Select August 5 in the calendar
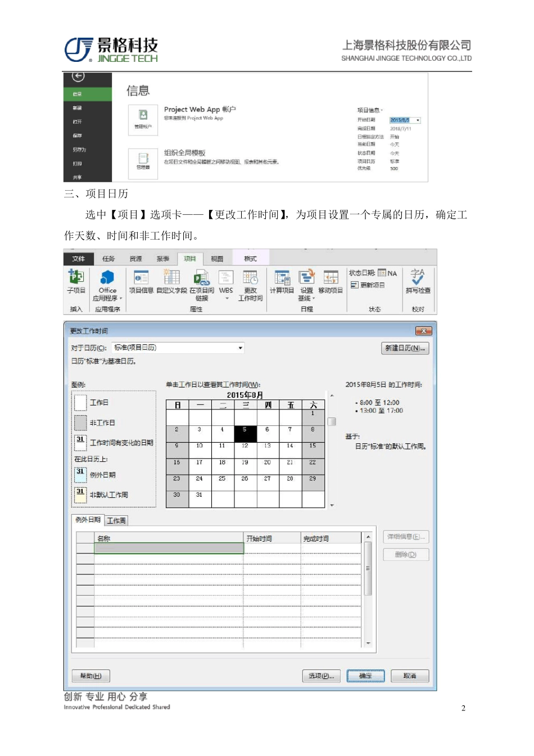Screen dimensions: 534x756 click(x=245, y=434)
